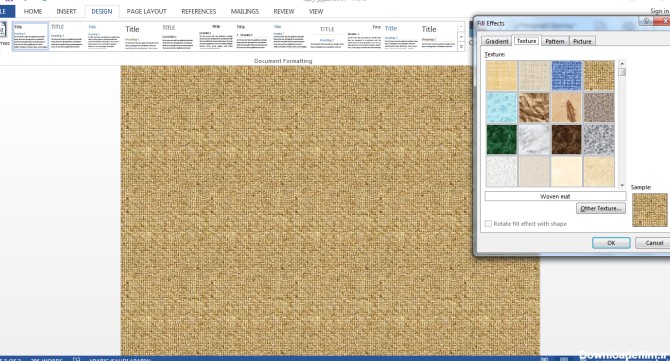Select the white marble texture
This screenshot has width=670, height=361.
pos(534,139)
